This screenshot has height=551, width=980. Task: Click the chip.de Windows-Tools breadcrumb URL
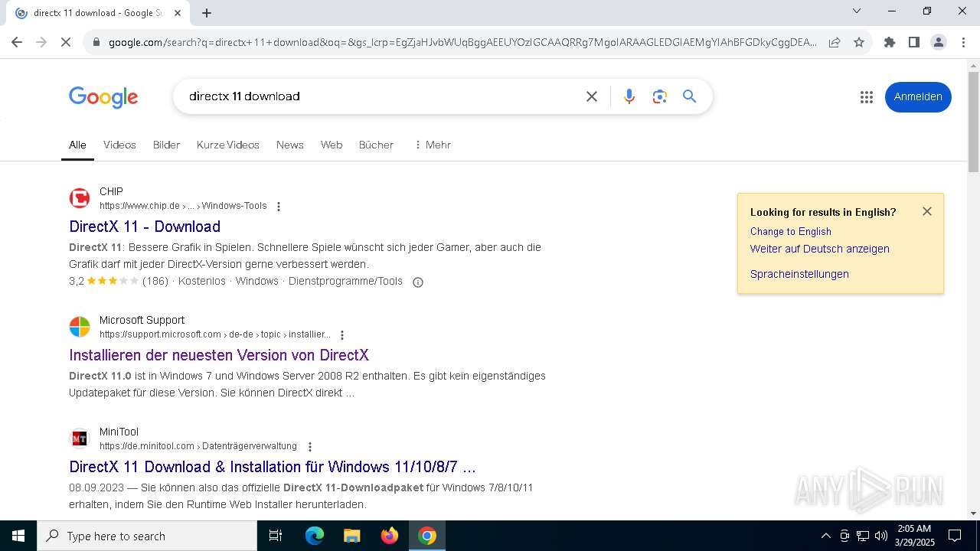click(183, 206)
